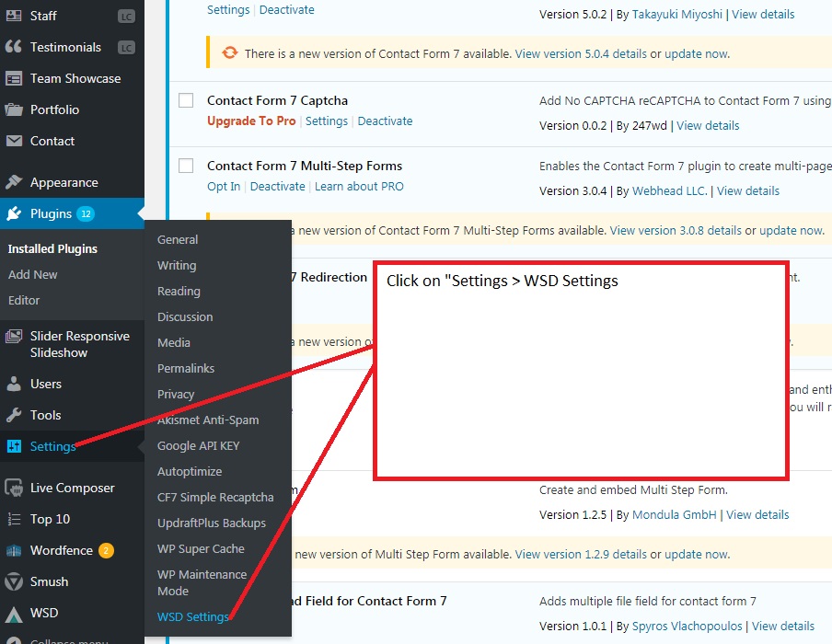Viewport: 832px width, 644px height.
Task: Open Add New plugin page
Action: (32, 275)
